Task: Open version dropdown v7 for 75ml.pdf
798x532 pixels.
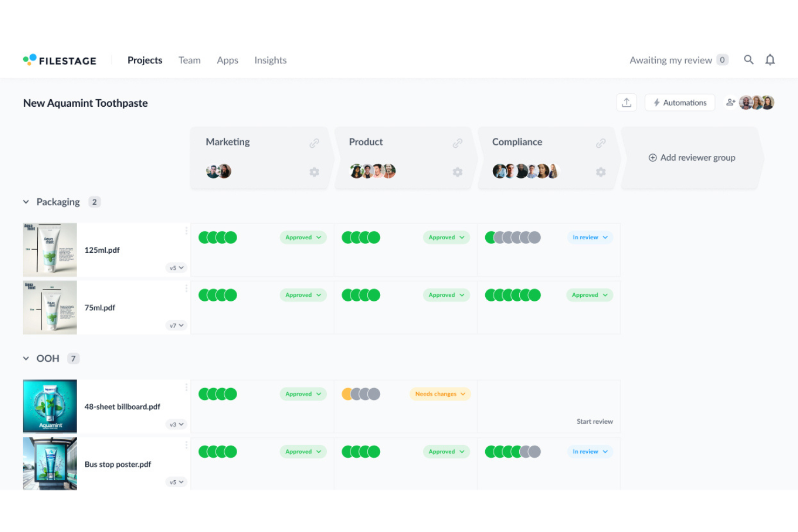Action: [x=176, y=326]
